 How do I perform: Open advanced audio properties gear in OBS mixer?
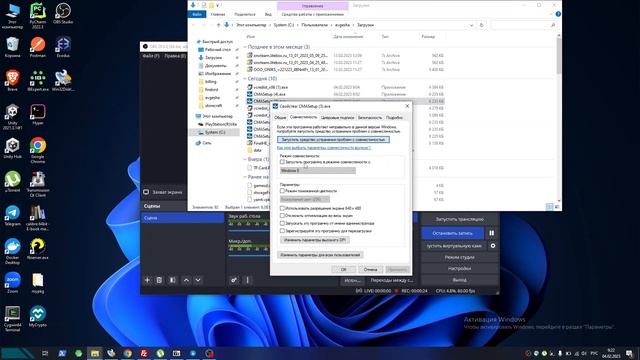pyautogui.click(x=234, y=280)
